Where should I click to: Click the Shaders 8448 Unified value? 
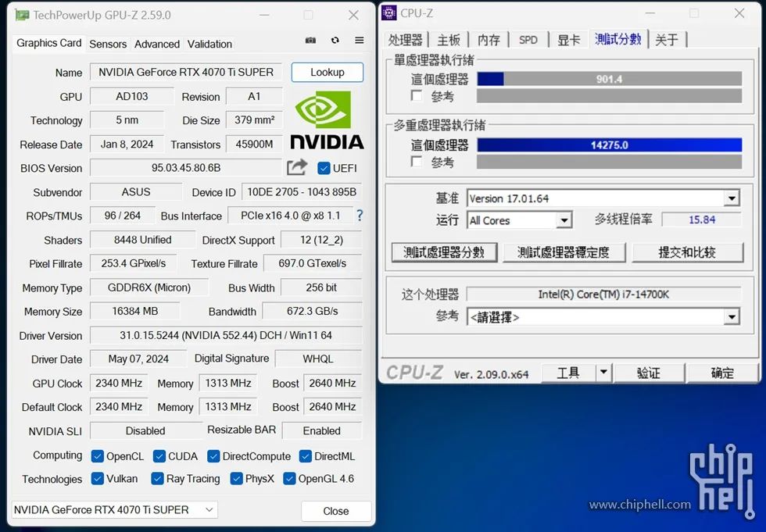click(142, 240)
